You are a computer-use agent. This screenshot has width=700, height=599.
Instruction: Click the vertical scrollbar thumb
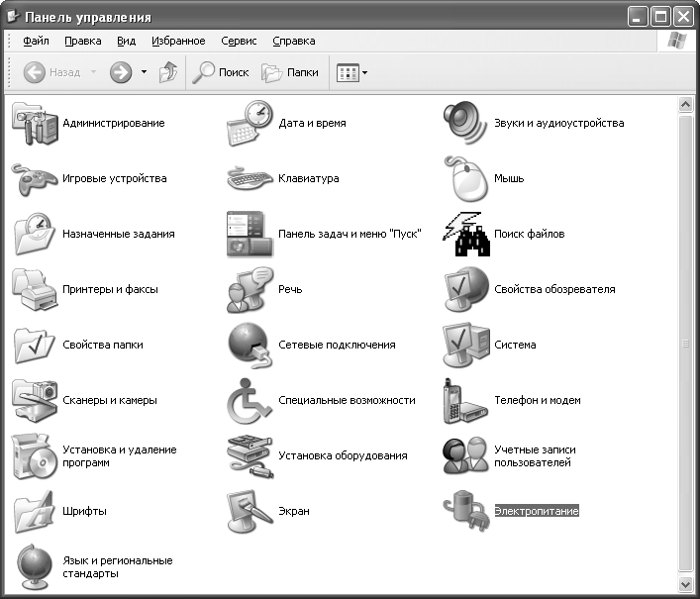685,344
